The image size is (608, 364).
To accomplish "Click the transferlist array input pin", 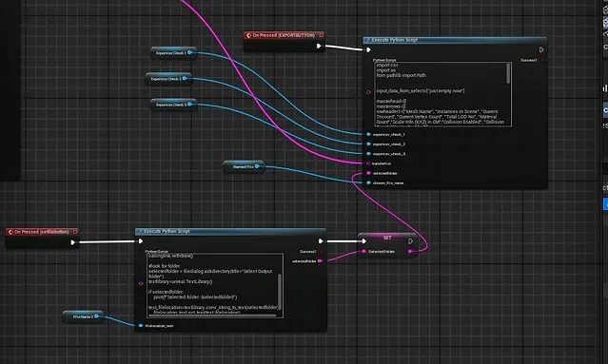I will coord(369,163).
